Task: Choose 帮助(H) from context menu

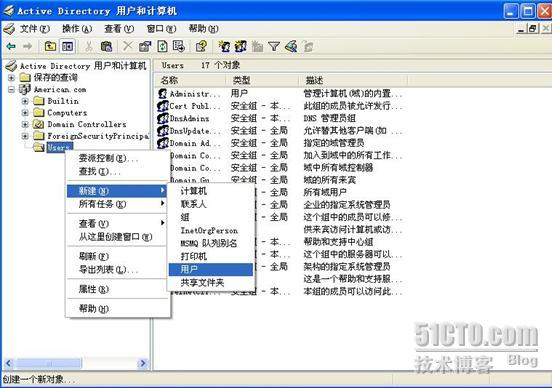Action: point(117,309)
